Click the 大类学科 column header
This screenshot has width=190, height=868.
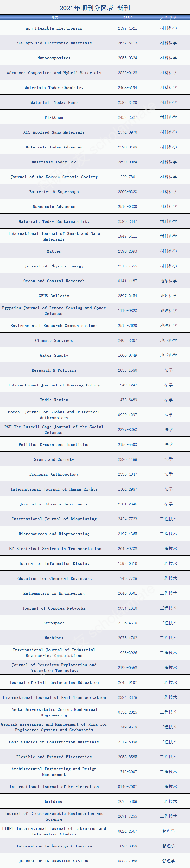[169, 17]
